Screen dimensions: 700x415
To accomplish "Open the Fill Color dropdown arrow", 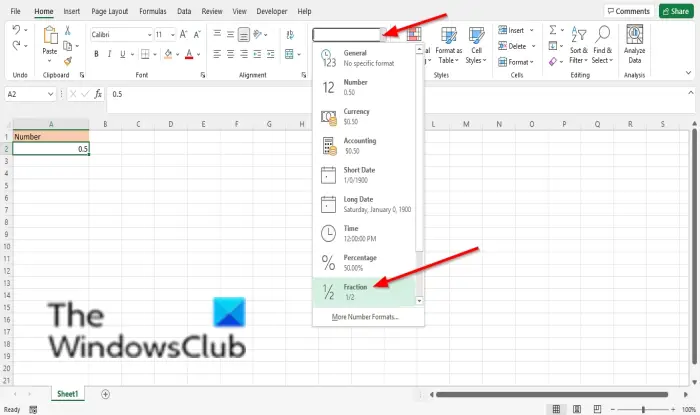I will click(x=177, y=54).
